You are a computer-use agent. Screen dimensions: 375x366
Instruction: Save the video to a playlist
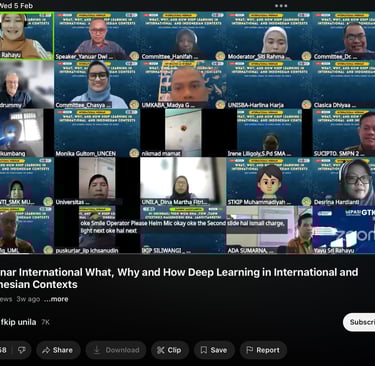tap(214, 350)
